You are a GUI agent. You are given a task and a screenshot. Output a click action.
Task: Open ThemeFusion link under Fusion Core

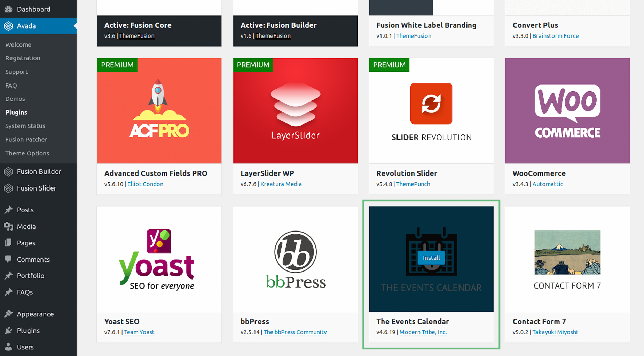(x=137, y=36)
